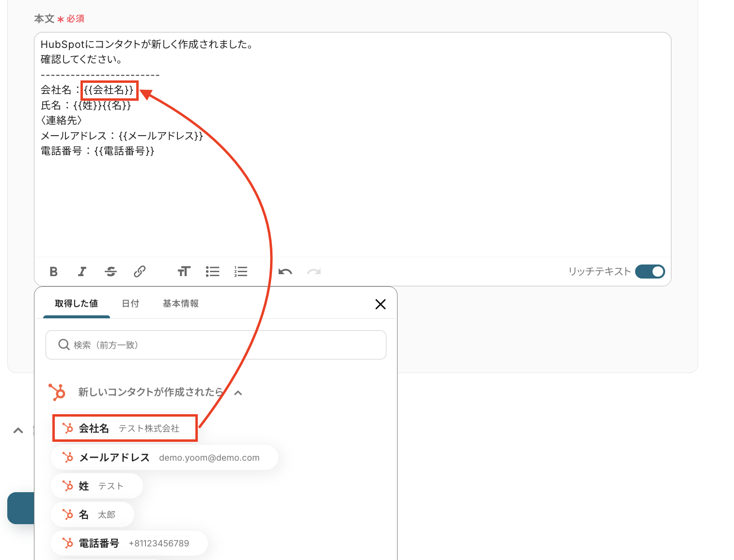Insert the 会社名 value テスト株式会社
The image size is (734, 560).
coord(125,428)
